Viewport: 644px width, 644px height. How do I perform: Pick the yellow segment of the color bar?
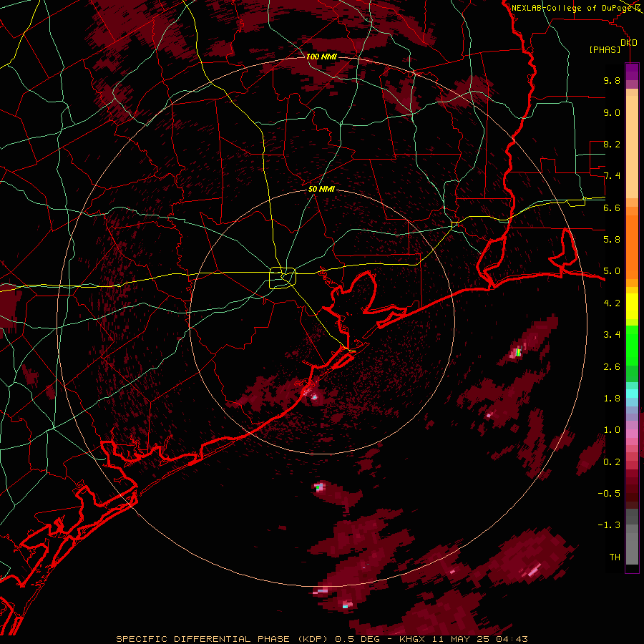click(632, 306)
